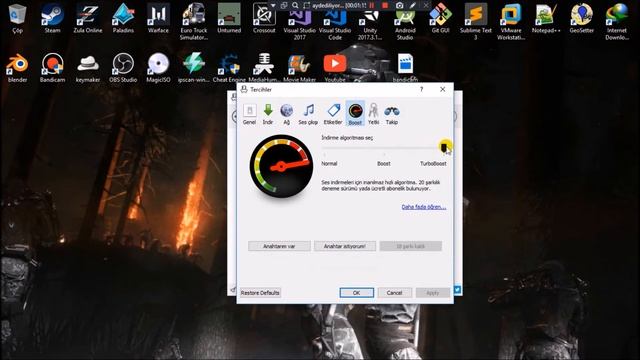Click the algorithm slider track near the Boost mark

tap(384, 148)
